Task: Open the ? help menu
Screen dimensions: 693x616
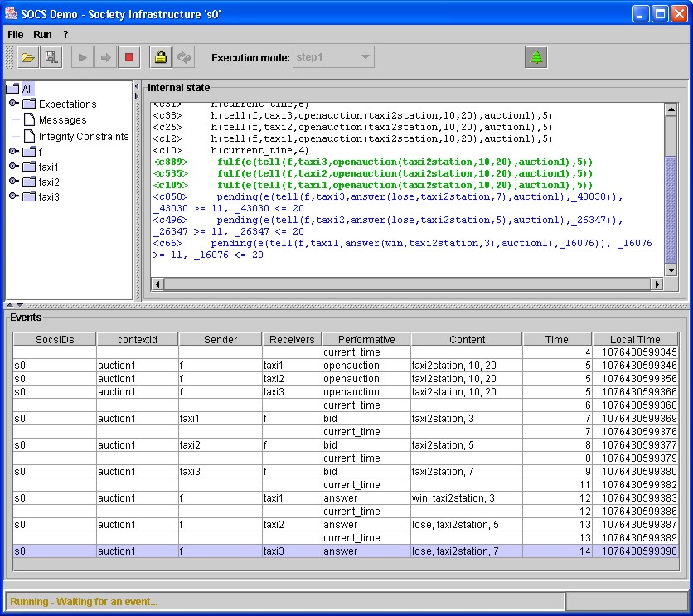Action: click(x=65, y=35)
